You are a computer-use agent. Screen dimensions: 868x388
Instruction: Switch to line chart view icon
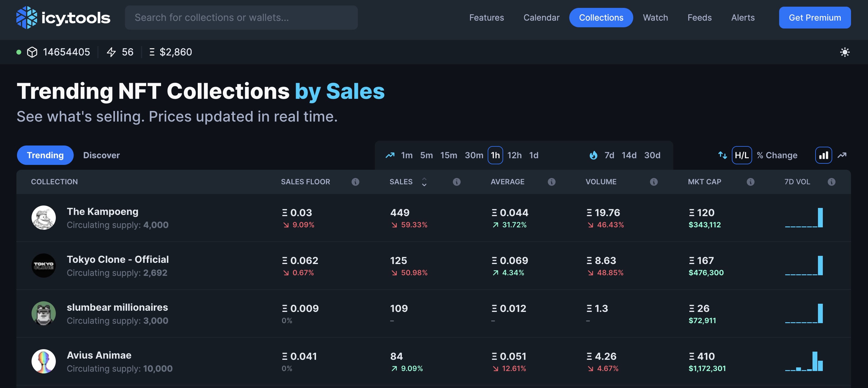842,155
